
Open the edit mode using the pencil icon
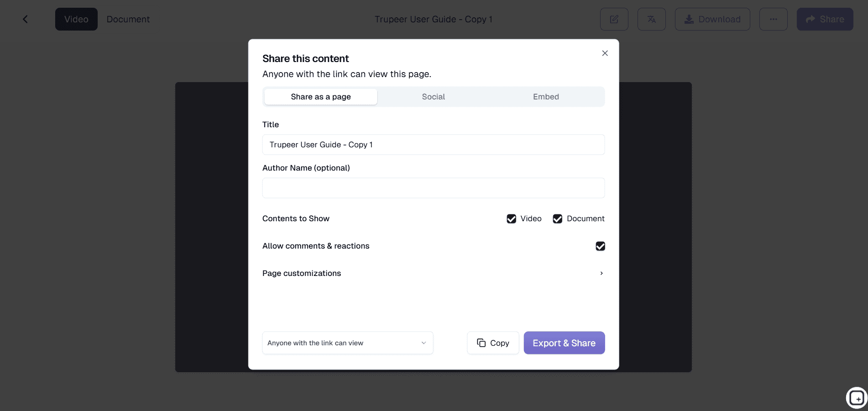click(614, 19)
